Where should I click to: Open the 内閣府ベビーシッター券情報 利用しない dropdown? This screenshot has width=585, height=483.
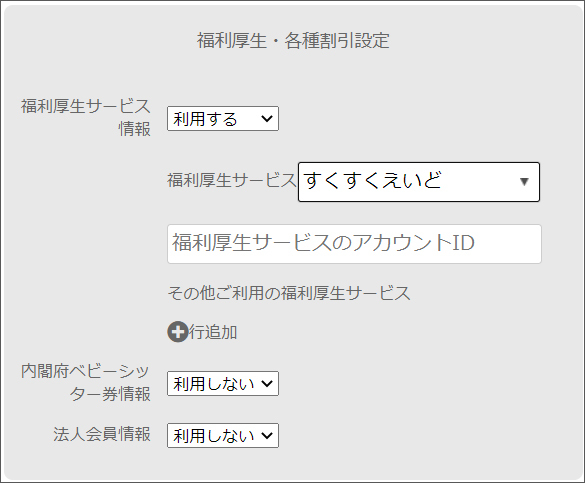(x=223, y=383)
